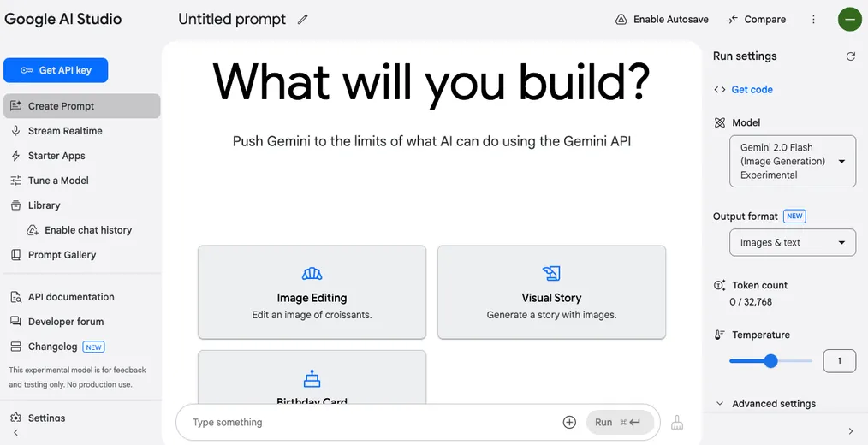Screen dimensions: 868x445
Task: Click the clear chat broom icon
Action: tap(677, 422)
